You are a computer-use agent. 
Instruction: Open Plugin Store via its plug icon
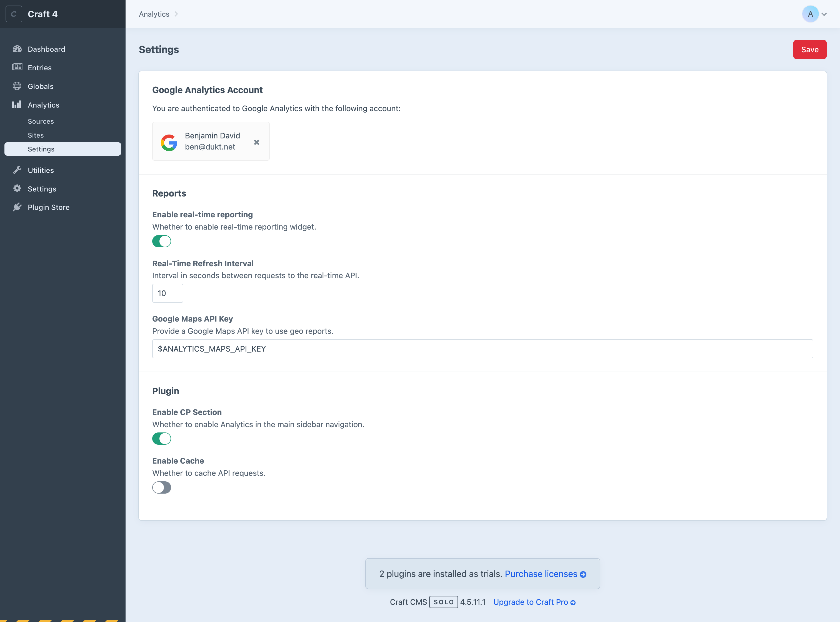17,207
